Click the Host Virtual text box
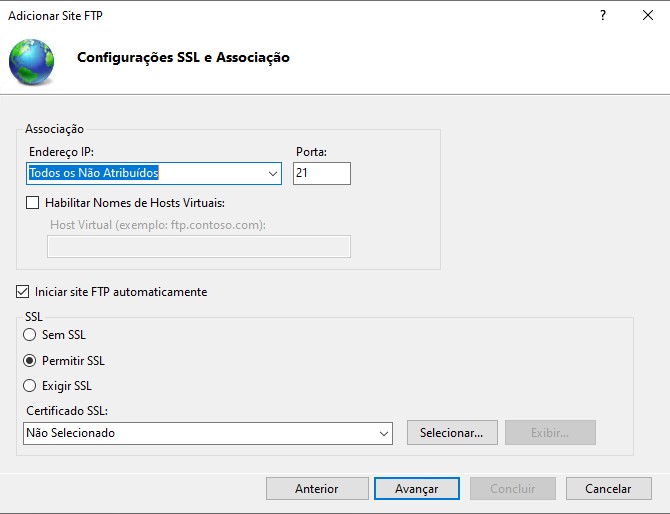 coord(200,246)
